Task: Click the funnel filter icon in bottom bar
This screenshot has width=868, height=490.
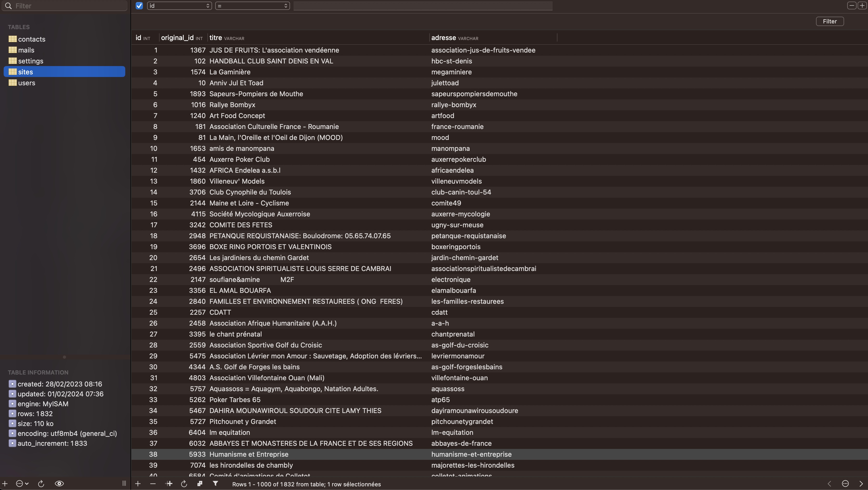Action: [215, 483]
